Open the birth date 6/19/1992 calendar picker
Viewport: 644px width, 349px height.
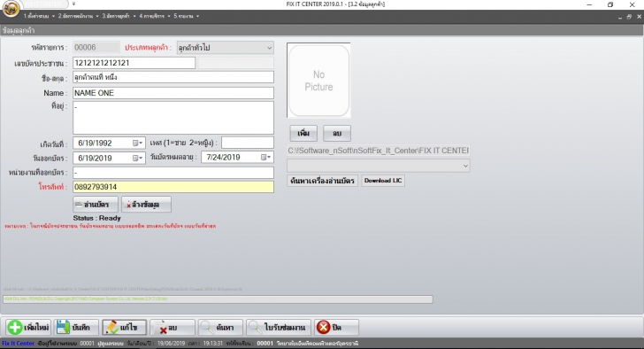(x=138, y=143)
